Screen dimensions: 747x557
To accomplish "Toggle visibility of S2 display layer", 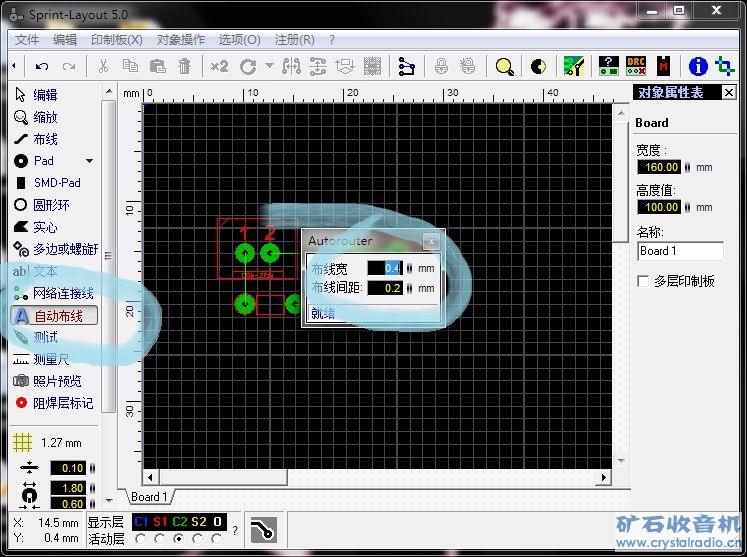I will pos(199,522).
